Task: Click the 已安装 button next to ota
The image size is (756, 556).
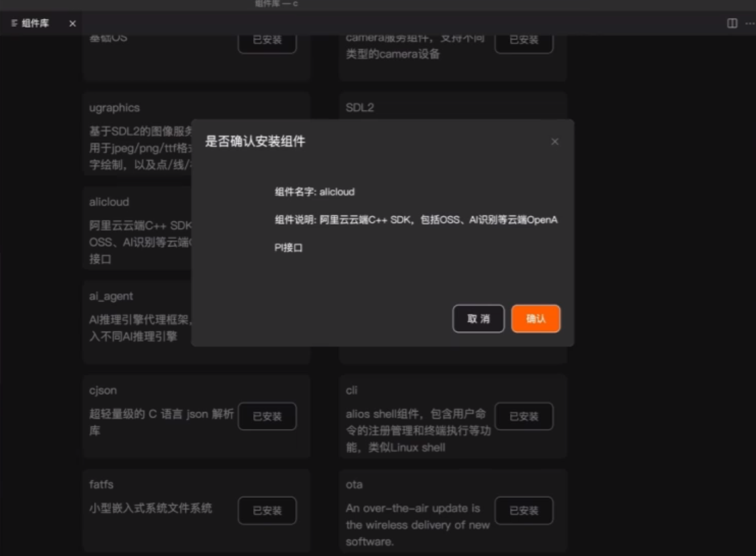Action: coord(524,510)
